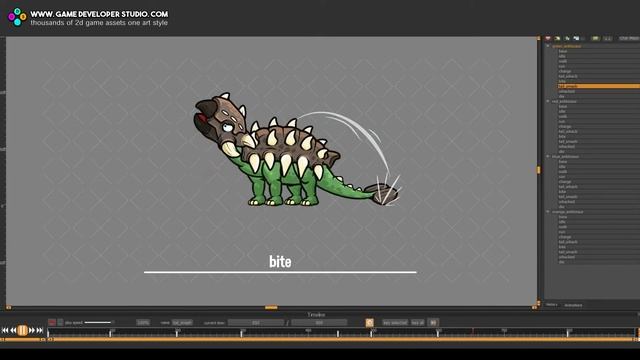This screenshot has height=360, width=640.
Task: Collapse the green_ankylosaur entity
Action: coord(548,46)
